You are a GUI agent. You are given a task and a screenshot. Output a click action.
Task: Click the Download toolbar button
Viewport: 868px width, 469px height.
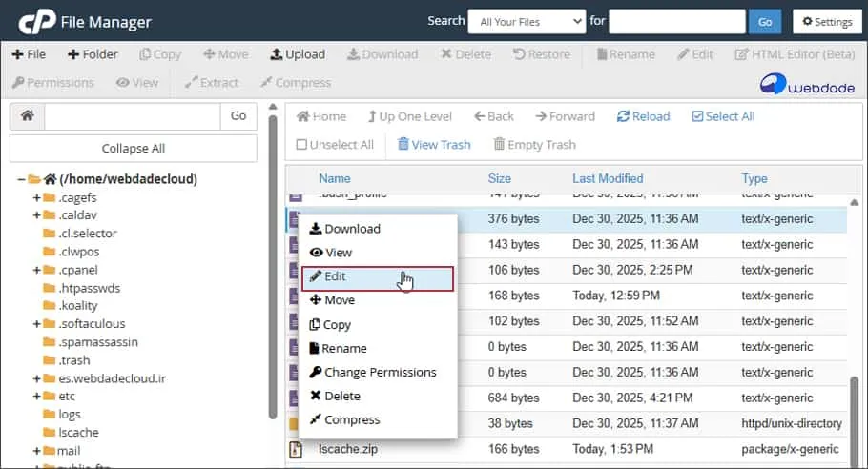coord(382,54)
